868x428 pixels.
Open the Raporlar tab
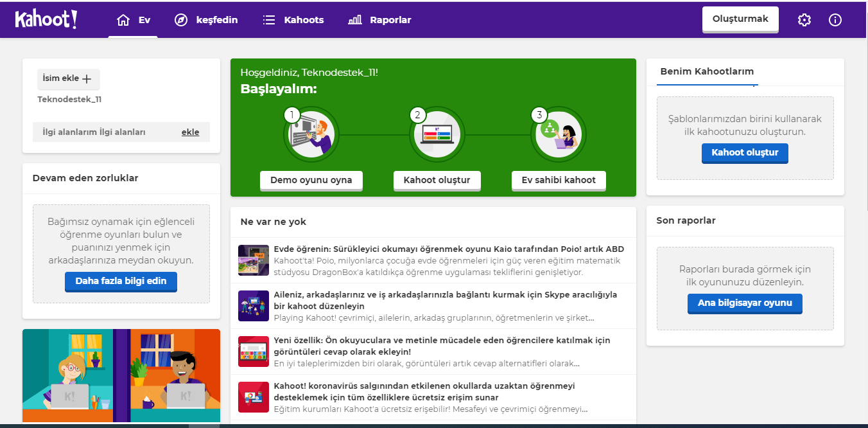coord(379,20)
